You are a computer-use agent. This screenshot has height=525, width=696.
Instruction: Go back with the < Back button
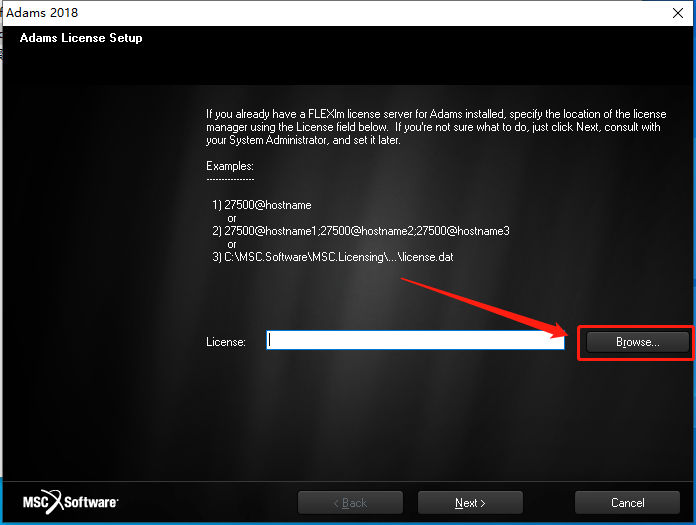(x=350, y=503)
